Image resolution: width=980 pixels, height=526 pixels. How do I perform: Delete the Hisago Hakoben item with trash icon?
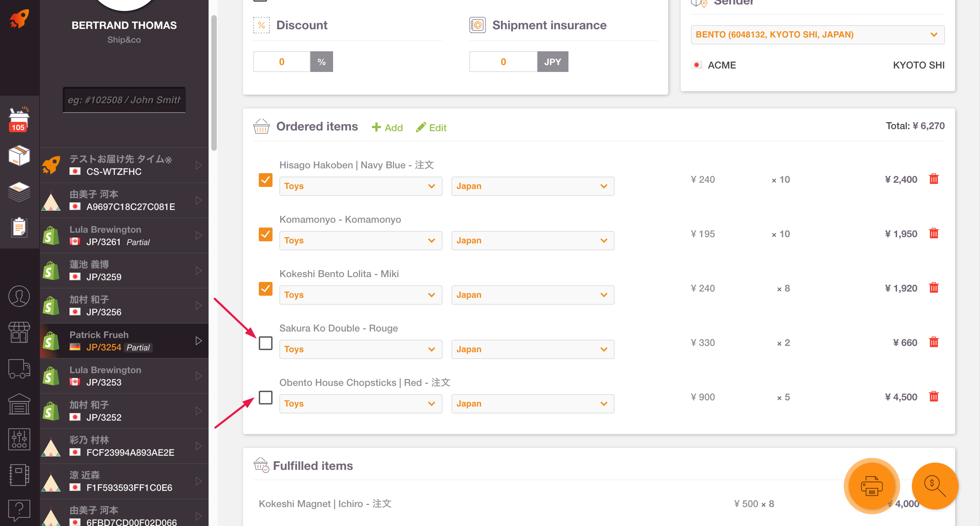pyautogui.click(x=934, y=179)
